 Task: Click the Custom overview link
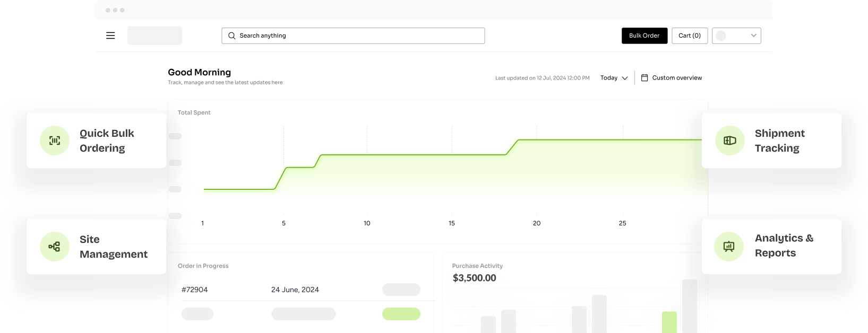click(677, 78)
